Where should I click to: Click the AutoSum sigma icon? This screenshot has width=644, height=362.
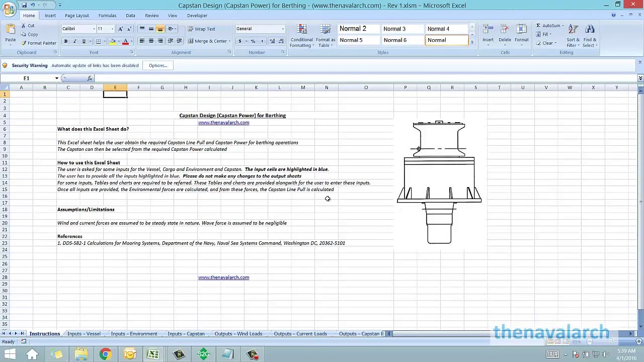[x=538, y=26]
